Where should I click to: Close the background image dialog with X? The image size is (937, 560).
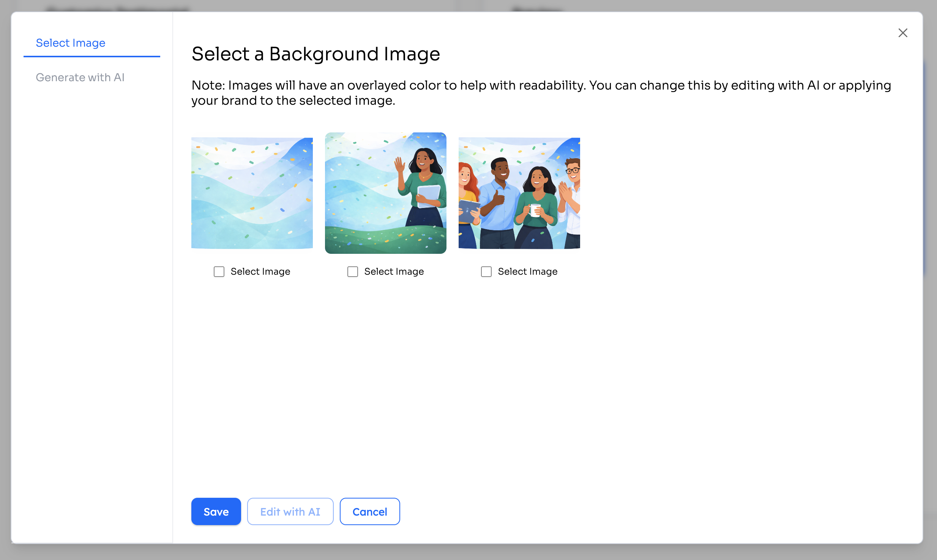(902, 33)
